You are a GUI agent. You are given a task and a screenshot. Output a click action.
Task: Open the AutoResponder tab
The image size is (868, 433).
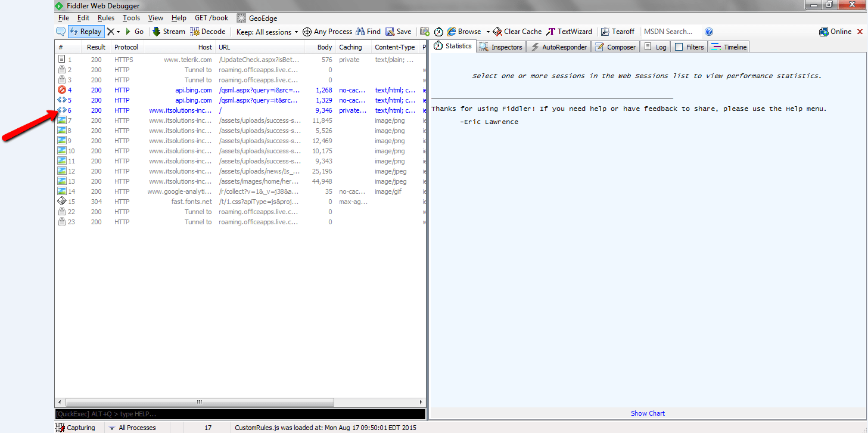pyautogui.click(x=559, y=47)
